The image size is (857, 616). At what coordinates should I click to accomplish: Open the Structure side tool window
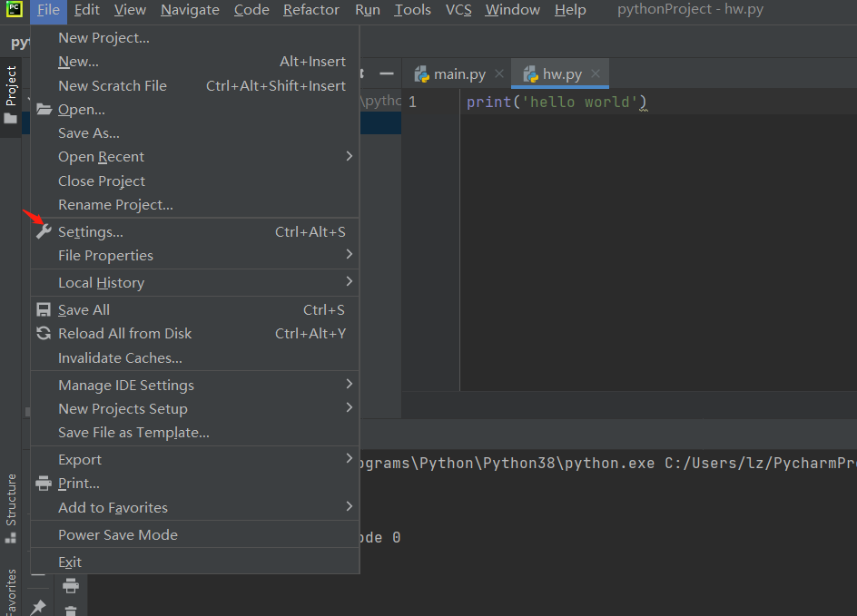(10, 508)
